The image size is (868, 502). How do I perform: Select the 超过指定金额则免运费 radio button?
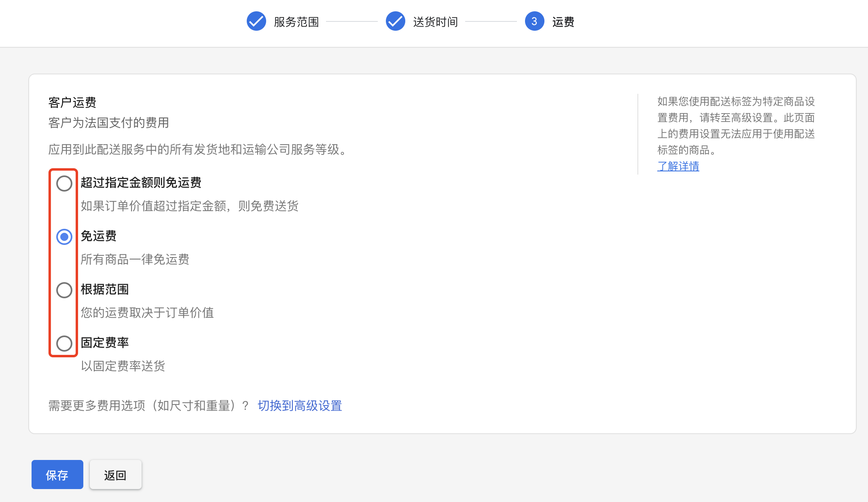pyautogui.click(x=64, y=184)
